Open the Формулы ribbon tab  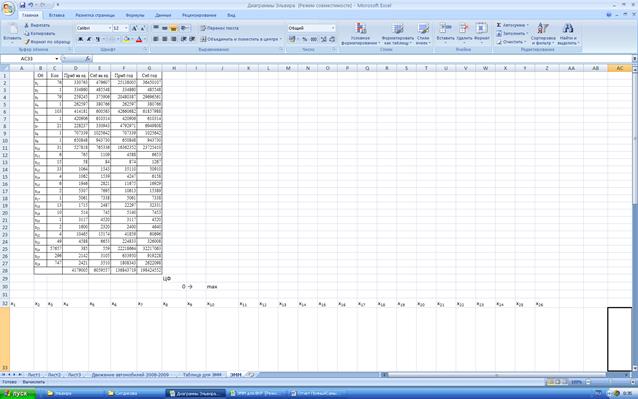135,15
